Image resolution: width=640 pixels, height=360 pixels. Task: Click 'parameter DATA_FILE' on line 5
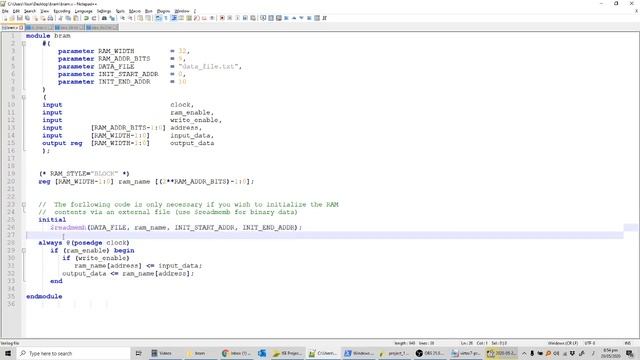[x=96, y=67]
